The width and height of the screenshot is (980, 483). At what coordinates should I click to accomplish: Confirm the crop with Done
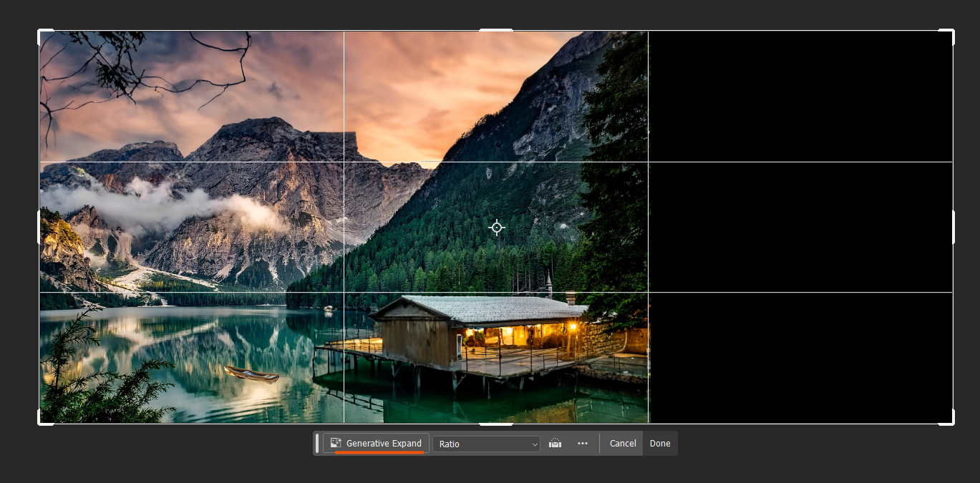pos(660,444)
